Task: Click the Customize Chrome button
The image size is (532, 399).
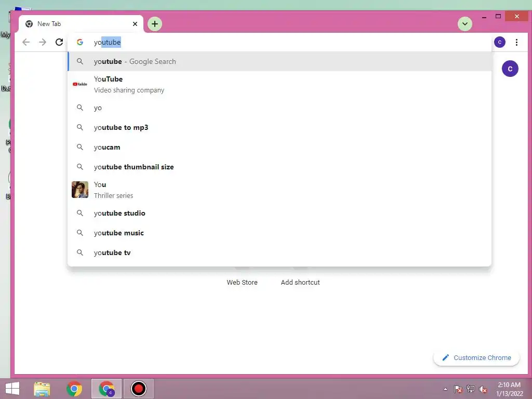Action: pos(476,357)
